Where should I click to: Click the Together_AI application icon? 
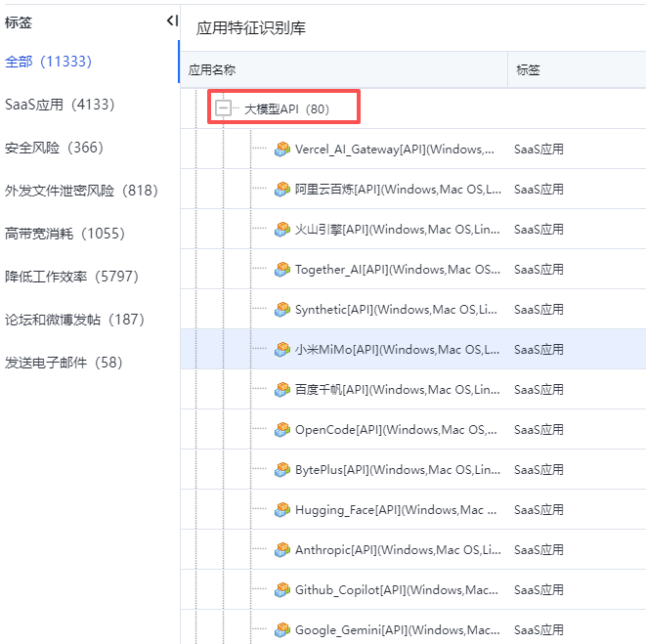(x=282, y=270)
